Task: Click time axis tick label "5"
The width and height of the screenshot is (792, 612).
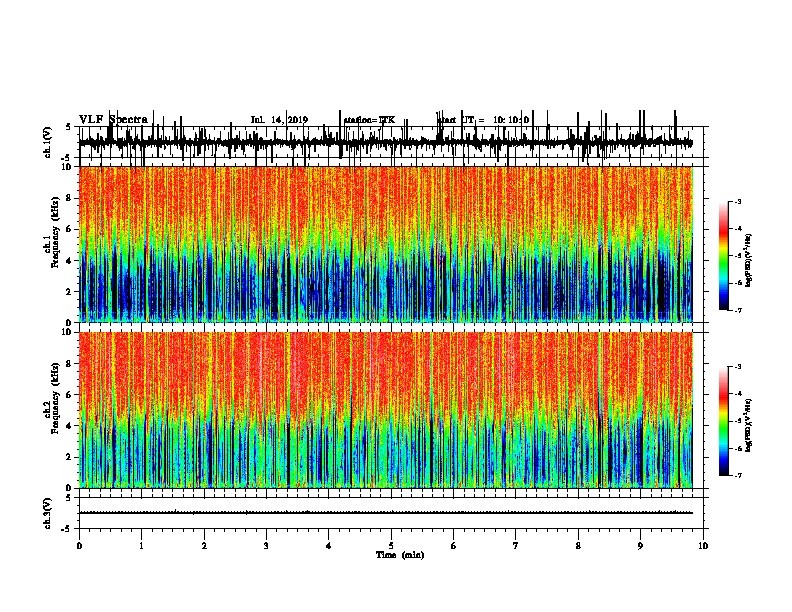Action: click(391, 546)
